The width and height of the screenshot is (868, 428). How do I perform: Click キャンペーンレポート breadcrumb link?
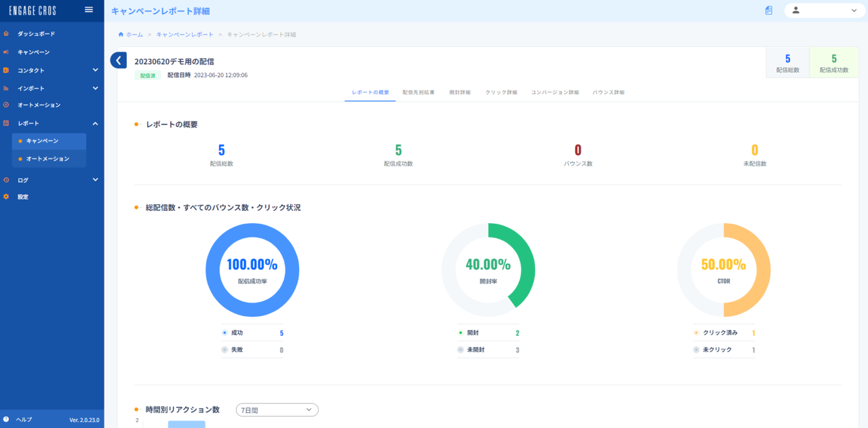tap(184, 34)
